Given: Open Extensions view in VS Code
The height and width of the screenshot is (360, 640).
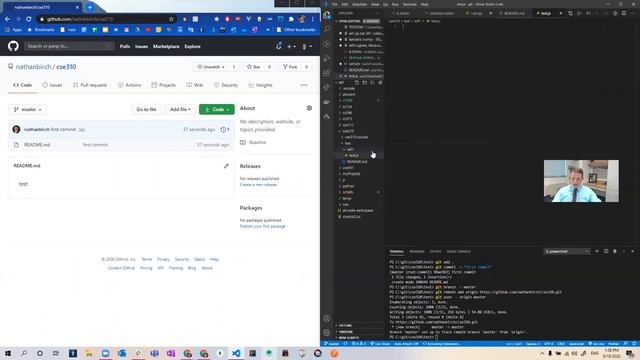Looking at the screenshot, I should (x=327, y=73).
